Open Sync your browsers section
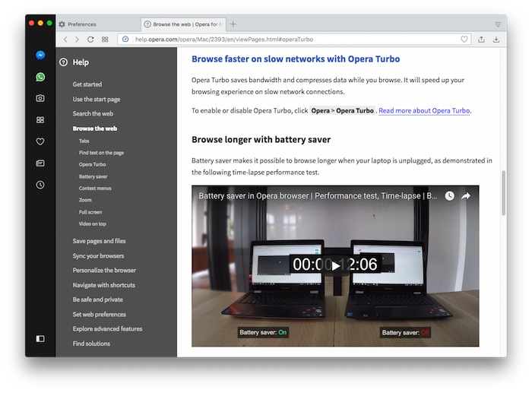 click(98, 256)
